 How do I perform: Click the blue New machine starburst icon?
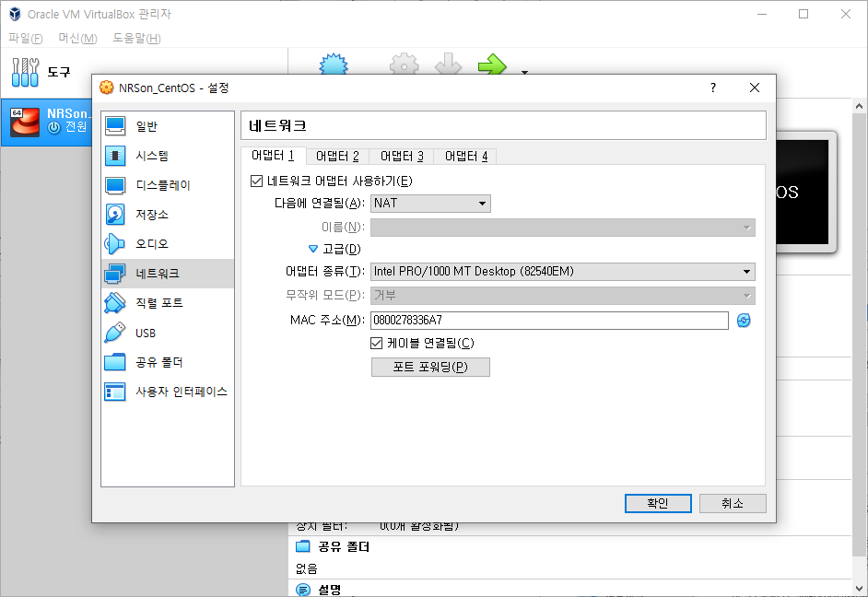[334, 64]
